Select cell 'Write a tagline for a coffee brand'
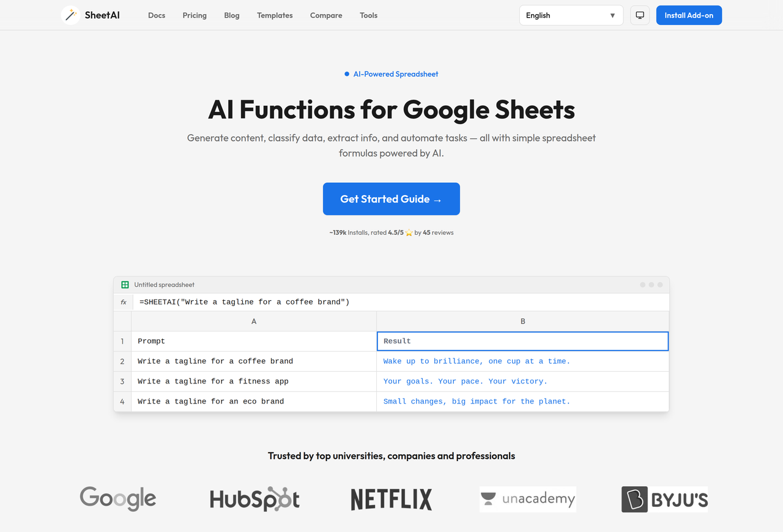 coord(254,361)
